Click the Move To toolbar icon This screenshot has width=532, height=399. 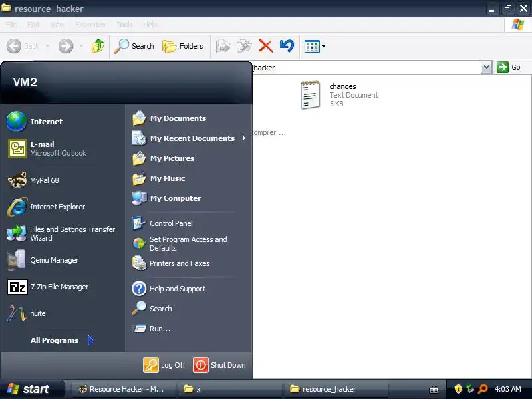(223, 46)
